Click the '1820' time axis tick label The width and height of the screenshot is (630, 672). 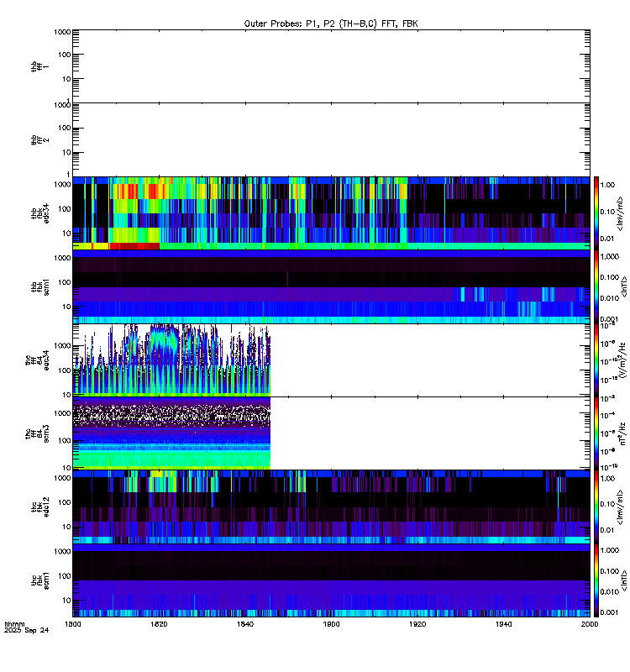159,624
